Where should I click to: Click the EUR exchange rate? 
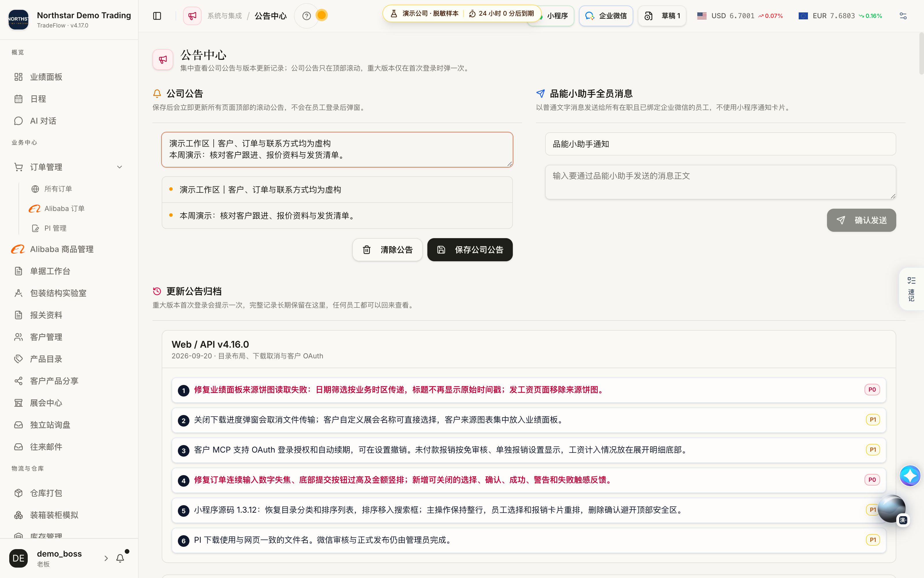tap(840, 16)
